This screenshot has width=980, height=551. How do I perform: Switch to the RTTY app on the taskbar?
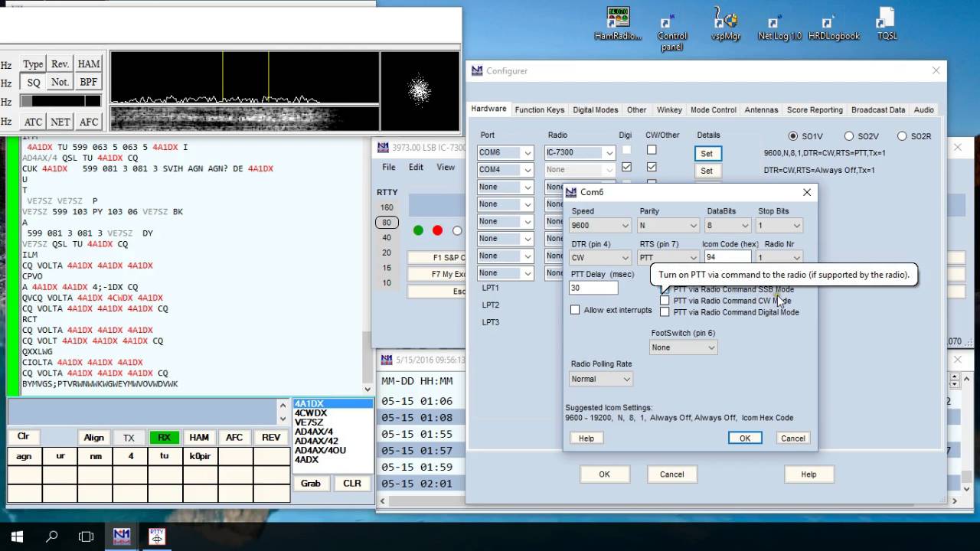pos(156,536)
